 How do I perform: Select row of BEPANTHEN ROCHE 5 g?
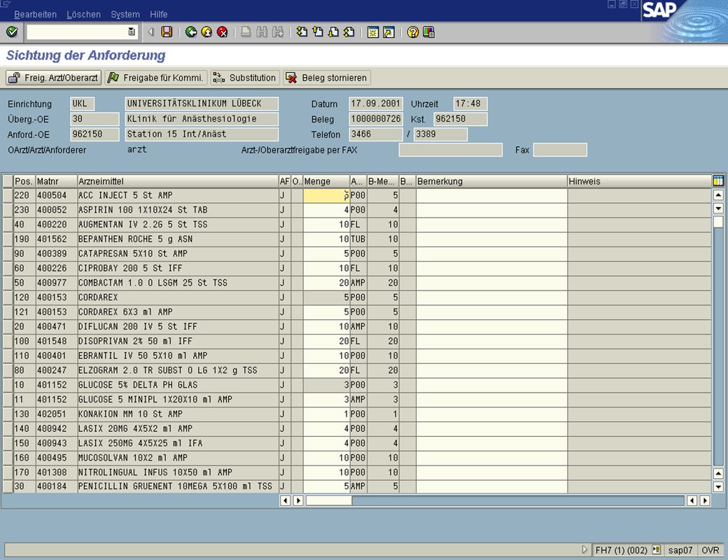(8, 239)
